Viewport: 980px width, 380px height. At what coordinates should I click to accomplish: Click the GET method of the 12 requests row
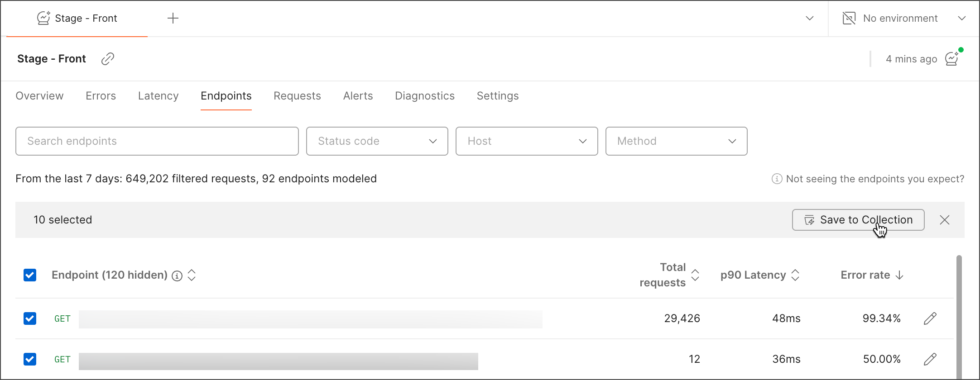(x=62, y=359)
